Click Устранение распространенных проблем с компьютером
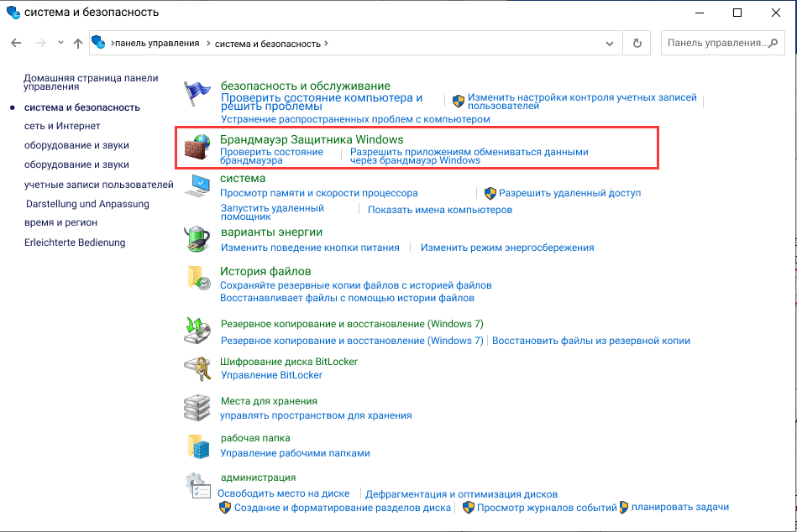Screen dimensions: 797x532 click(x=355, y=119)
